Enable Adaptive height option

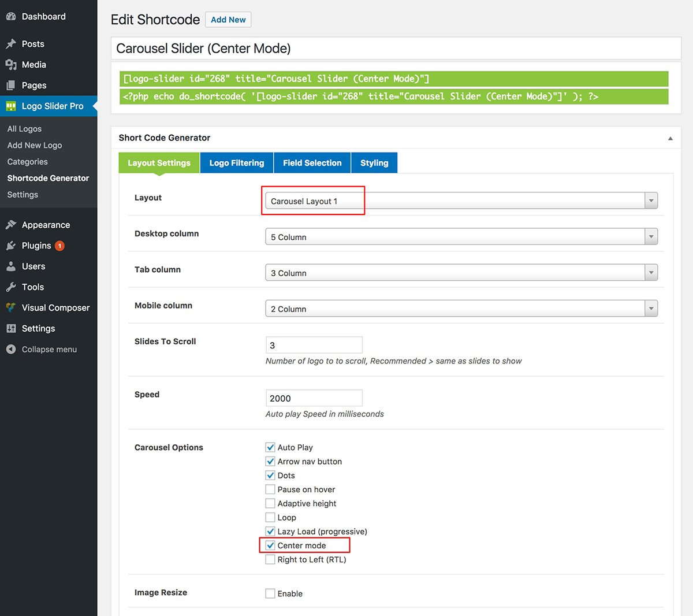(x=270, y=503)
